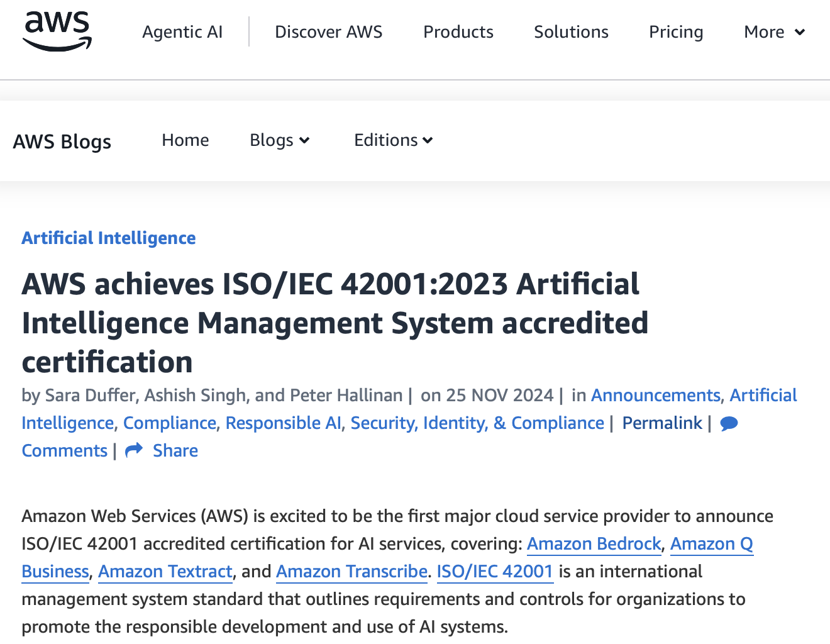The width and height of the screenshot is (830, 644).
Task: Open the Responsible AI category link
Action: [283, 423]
